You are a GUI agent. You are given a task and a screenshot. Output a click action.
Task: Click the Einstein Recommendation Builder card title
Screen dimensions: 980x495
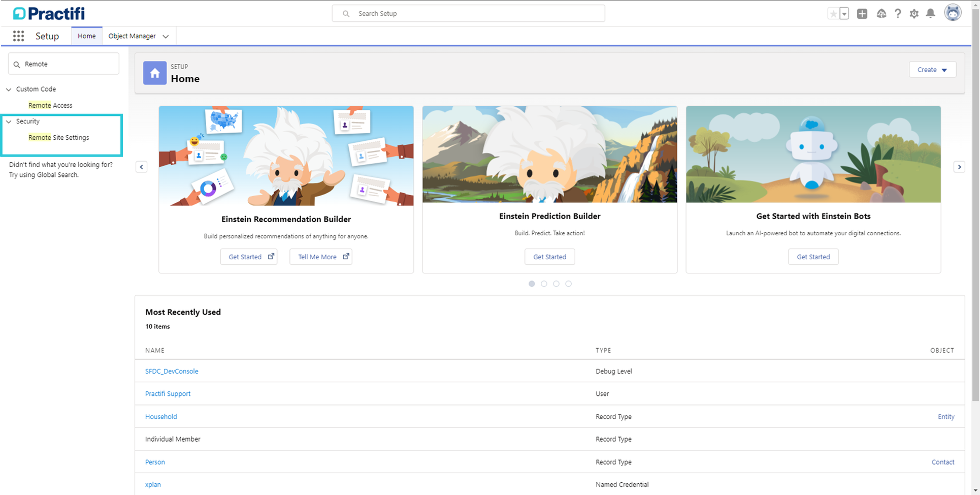[x=286, y=219]
